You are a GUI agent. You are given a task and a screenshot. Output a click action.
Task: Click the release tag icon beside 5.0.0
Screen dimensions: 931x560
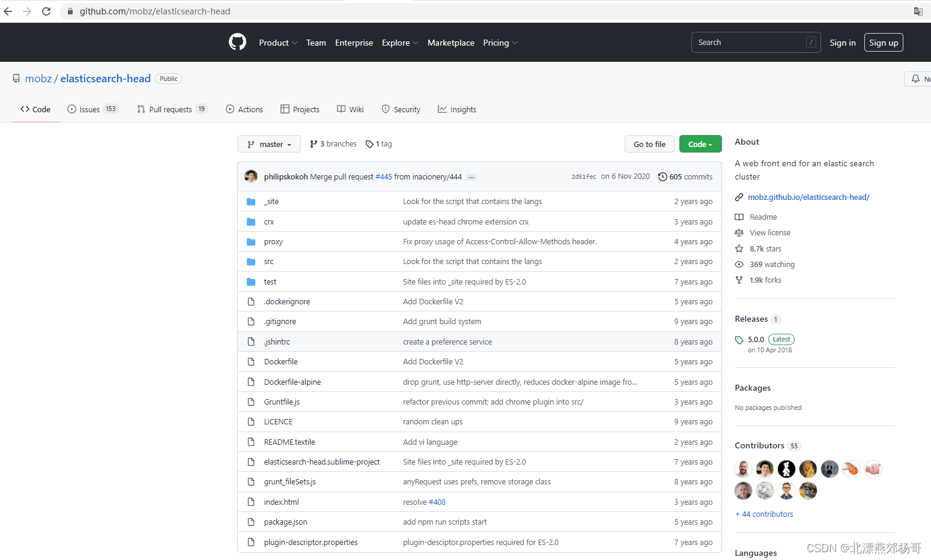coord(739,340)
